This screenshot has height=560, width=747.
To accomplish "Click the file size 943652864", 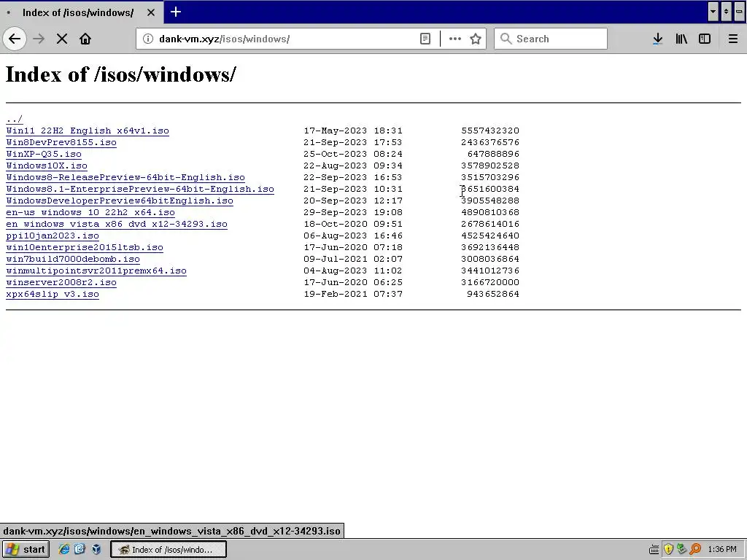I will click(493, 294).
